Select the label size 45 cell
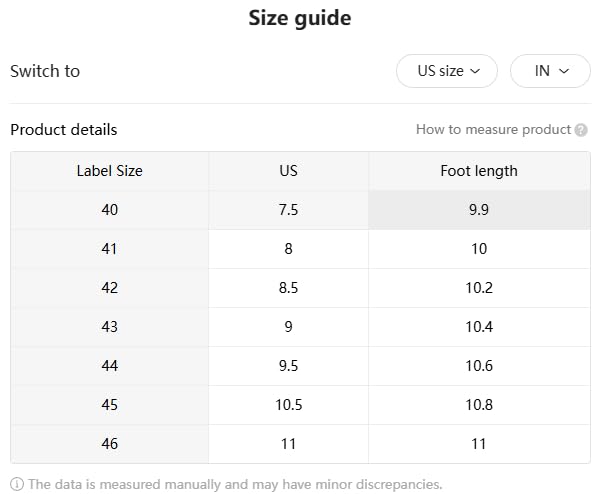Viewport: 603px width, 494px height. point(110,405)
